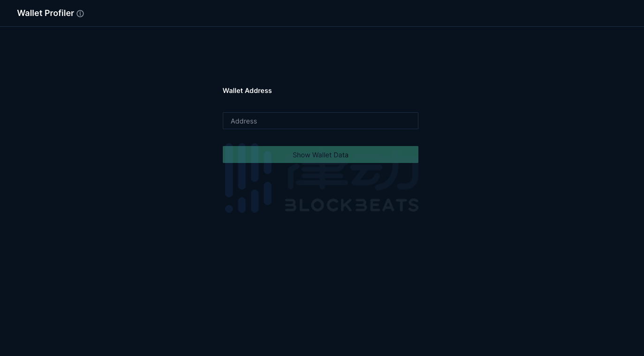This screenshot has height=356, width=644.
Task: Click the BLOCKBEATS watermark text
Action: pyautogui.click(x=352, y=205)
